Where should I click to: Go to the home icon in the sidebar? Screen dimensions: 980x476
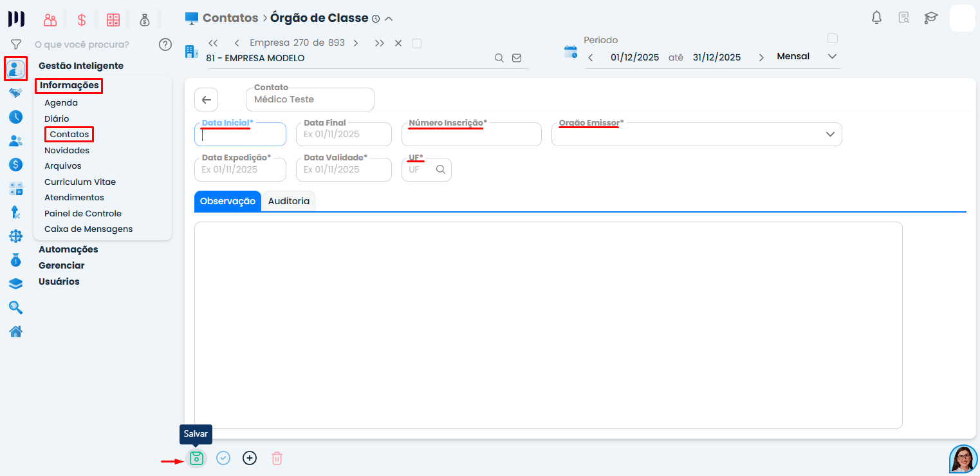point(16,331)
